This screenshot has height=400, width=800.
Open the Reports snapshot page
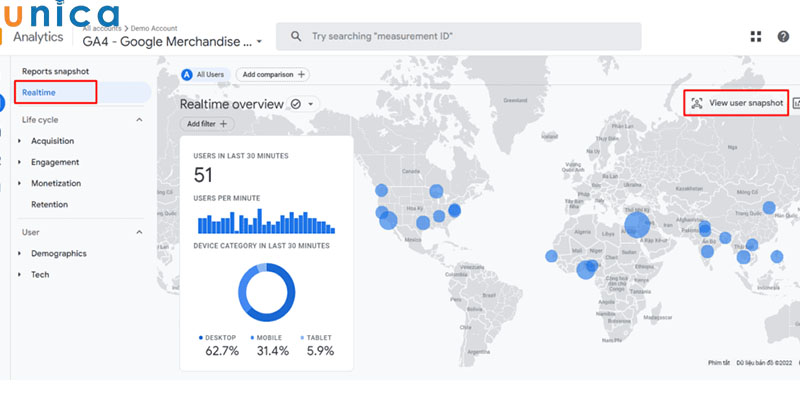[x=56, y=71]
